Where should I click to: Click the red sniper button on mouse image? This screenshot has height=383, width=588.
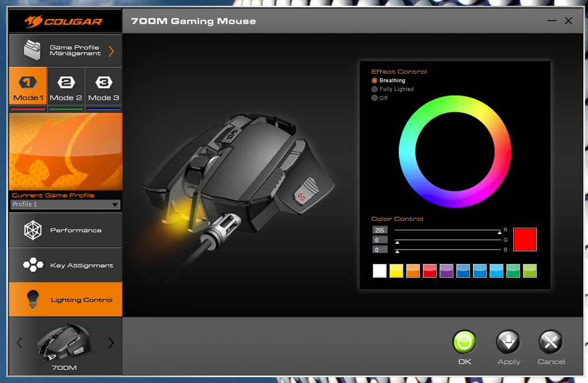click(x=301, y=197)
